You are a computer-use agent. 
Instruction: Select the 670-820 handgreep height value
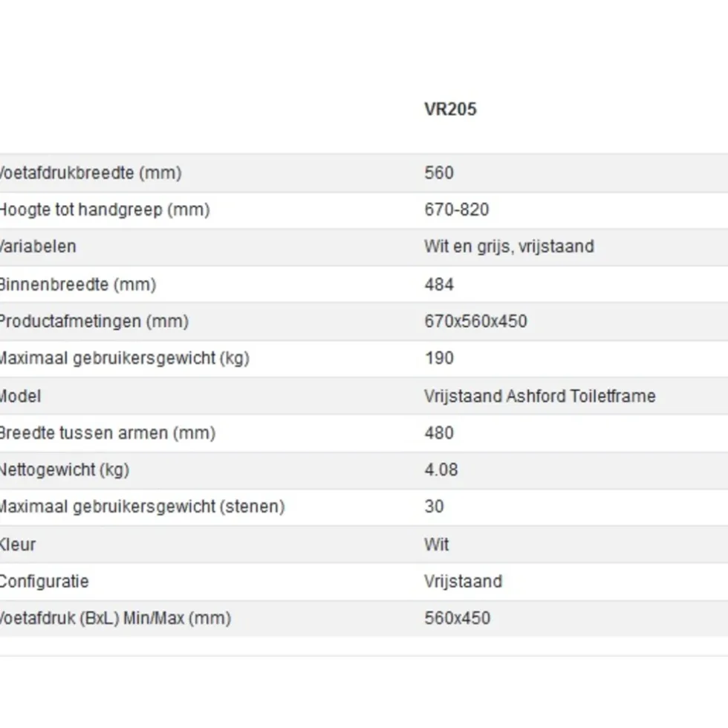[456, 209]
